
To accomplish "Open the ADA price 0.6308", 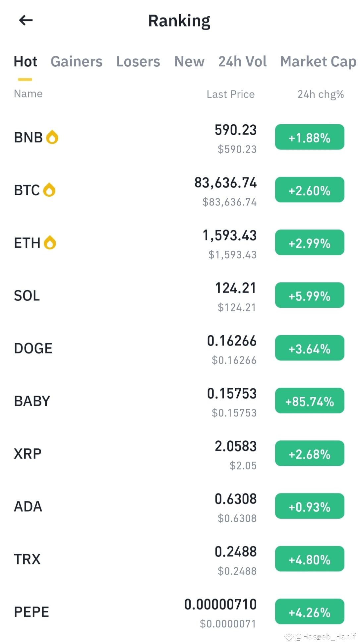I will tap(236, 499).
